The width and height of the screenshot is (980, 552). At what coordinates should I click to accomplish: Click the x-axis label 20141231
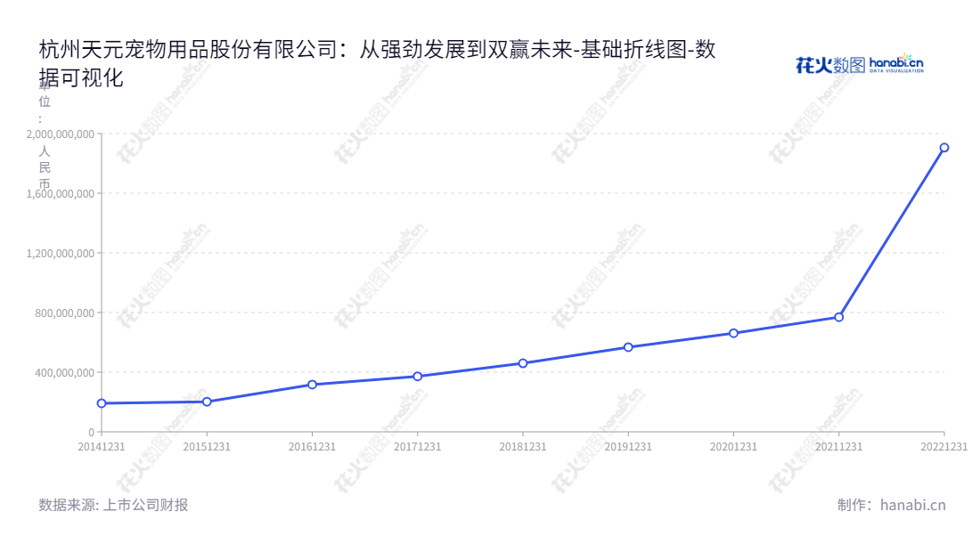coord(102,447)
